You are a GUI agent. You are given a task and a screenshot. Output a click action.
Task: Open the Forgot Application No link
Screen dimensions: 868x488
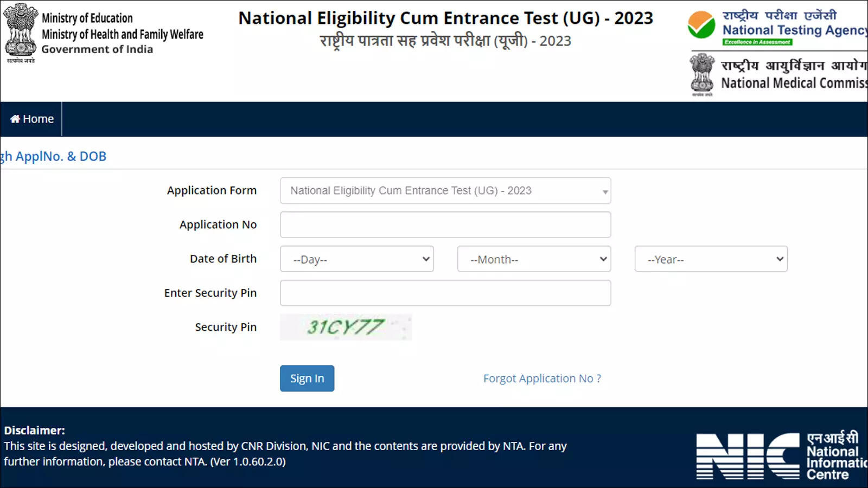coord(542,378)
